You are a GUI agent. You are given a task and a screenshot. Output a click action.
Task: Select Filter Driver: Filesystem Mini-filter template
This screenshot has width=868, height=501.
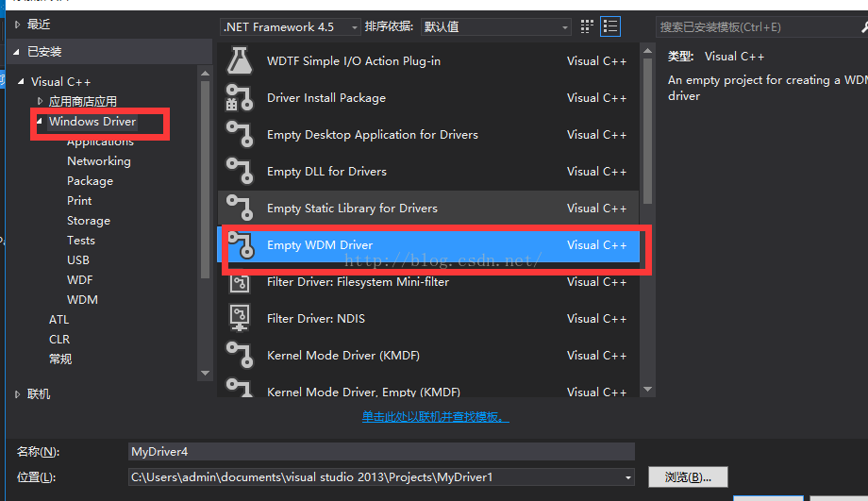pos(428,282)
